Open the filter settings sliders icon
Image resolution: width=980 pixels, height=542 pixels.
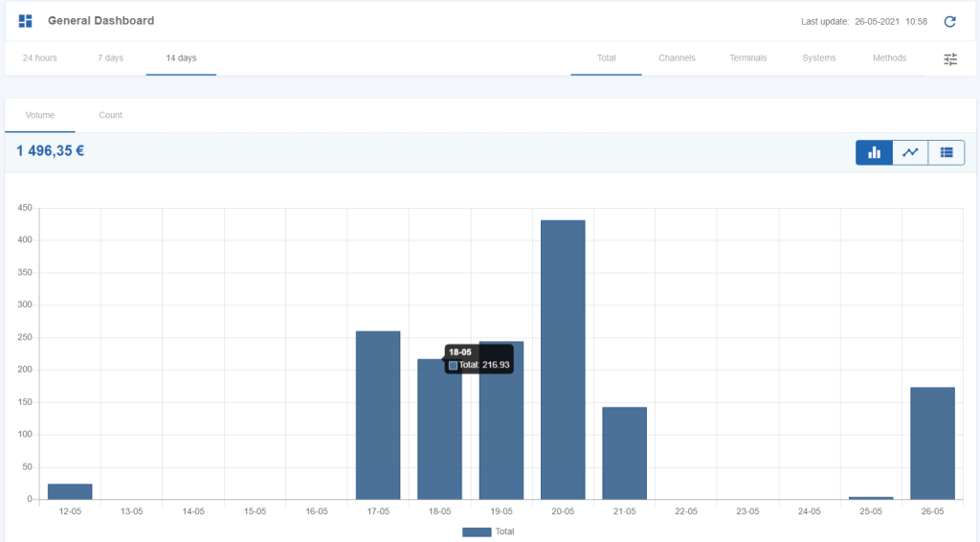coord(950,58)
